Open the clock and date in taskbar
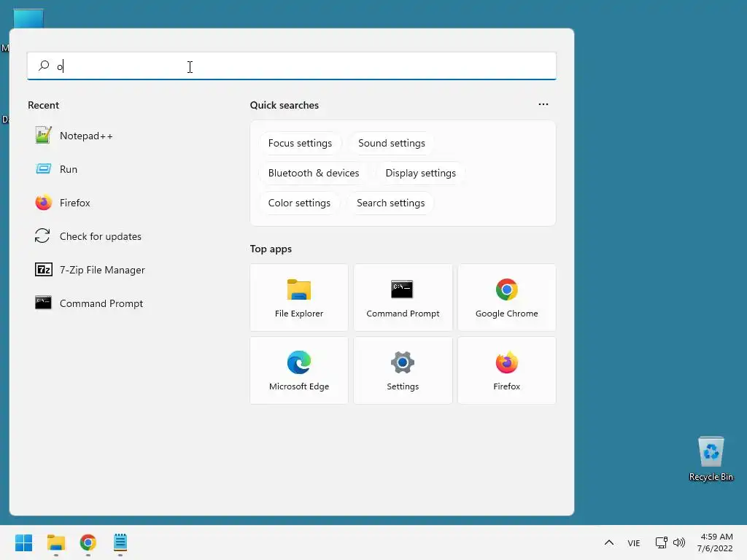 click(x=715, y=542)
